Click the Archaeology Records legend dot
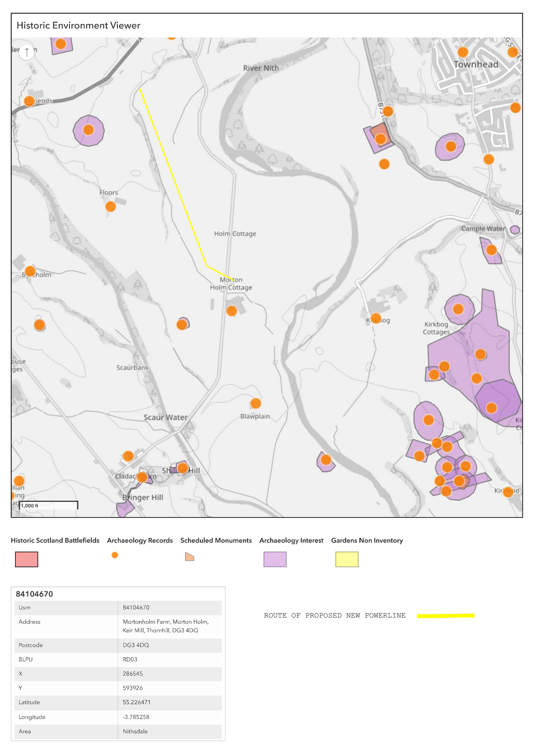This screenshot has width=535, height=756. point(115,555)
